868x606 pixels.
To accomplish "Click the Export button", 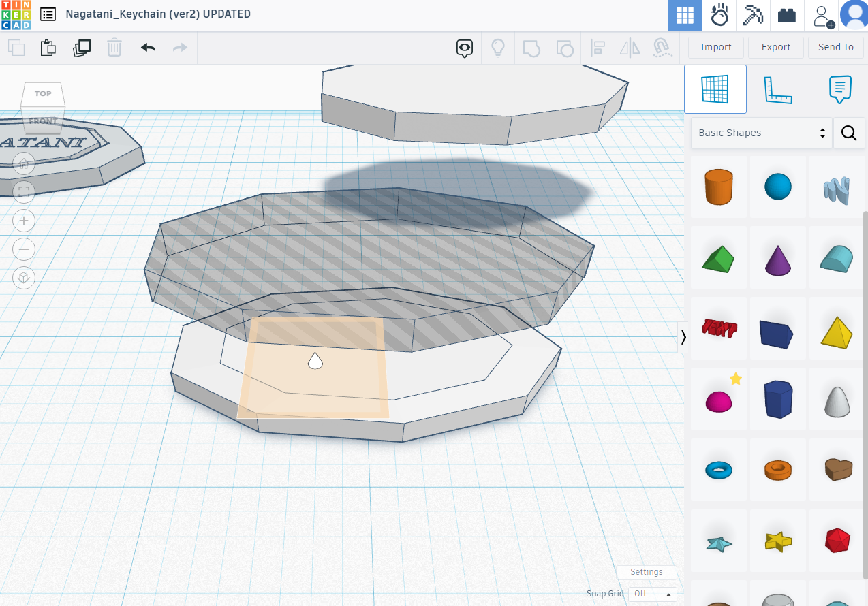I will pyautogui.click(x=775, y=47).
